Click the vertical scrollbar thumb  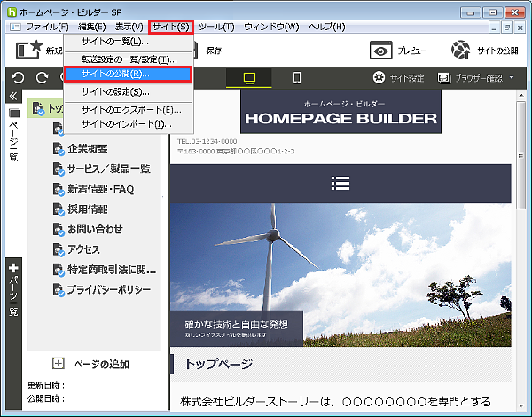(520, 155)
